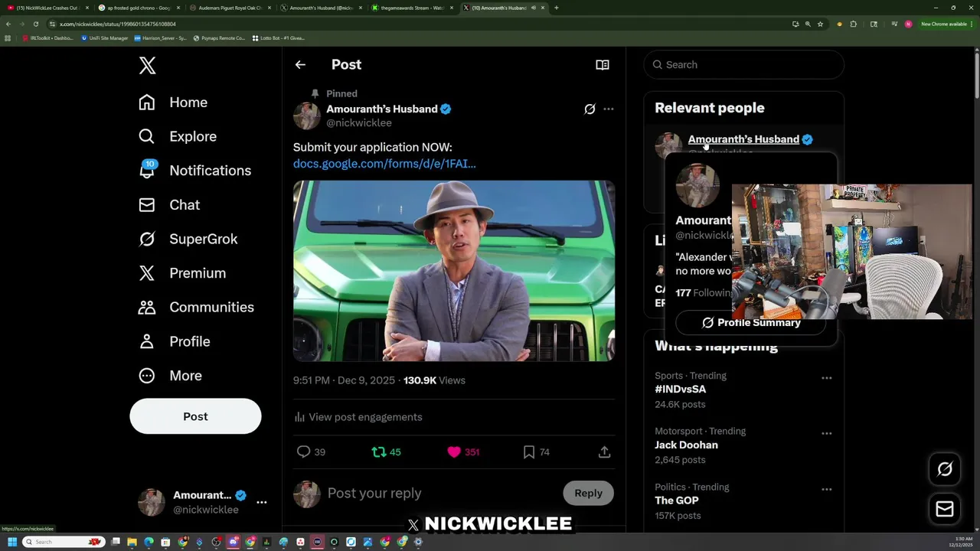980x551 pixels.
Task: Open the Windows Start menu
Action: pyautogui.click(x=11, y=542)
